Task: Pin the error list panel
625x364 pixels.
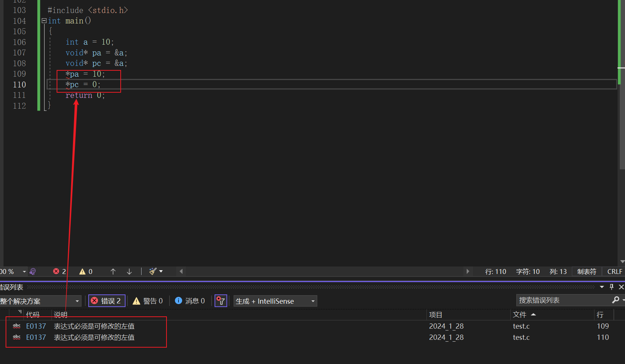Action: click(x=611, y=287)
